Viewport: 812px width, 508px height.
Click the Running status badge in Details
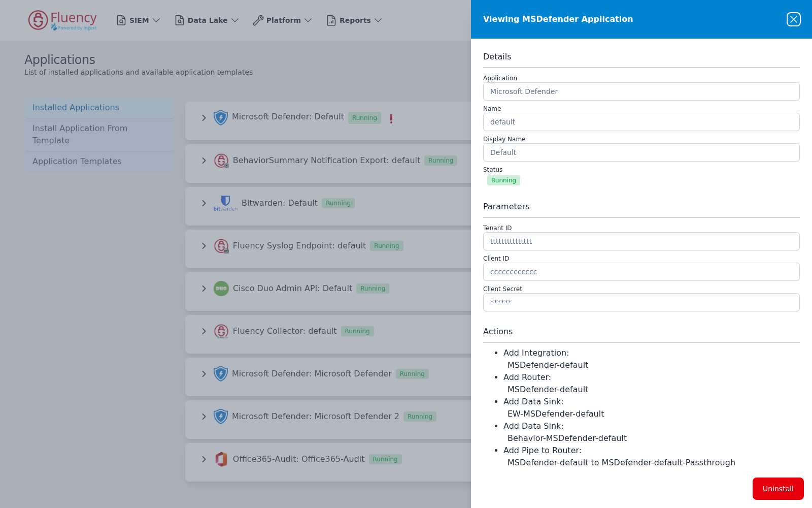pyautogui.click(x=503, y=180)
